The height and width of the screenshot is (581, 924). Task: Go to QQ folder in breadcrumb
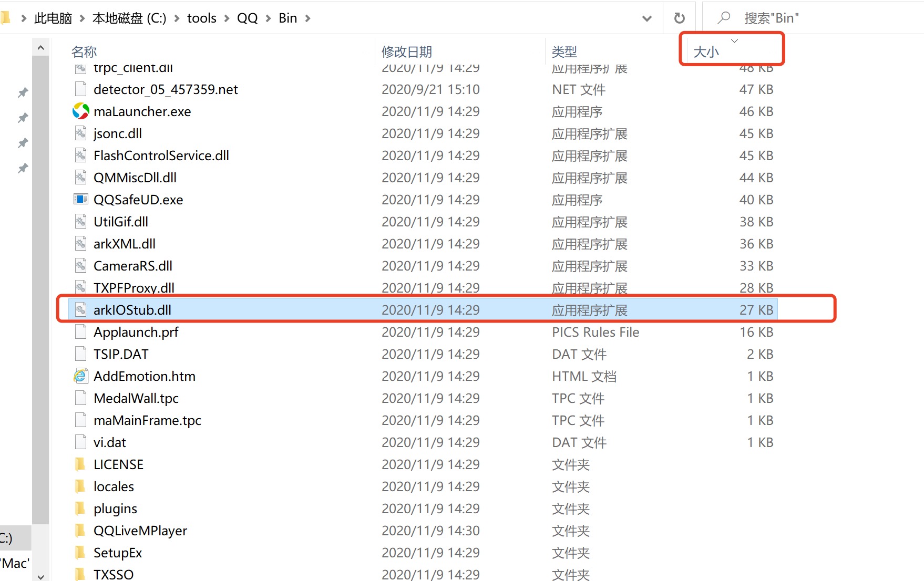point(247,18)
